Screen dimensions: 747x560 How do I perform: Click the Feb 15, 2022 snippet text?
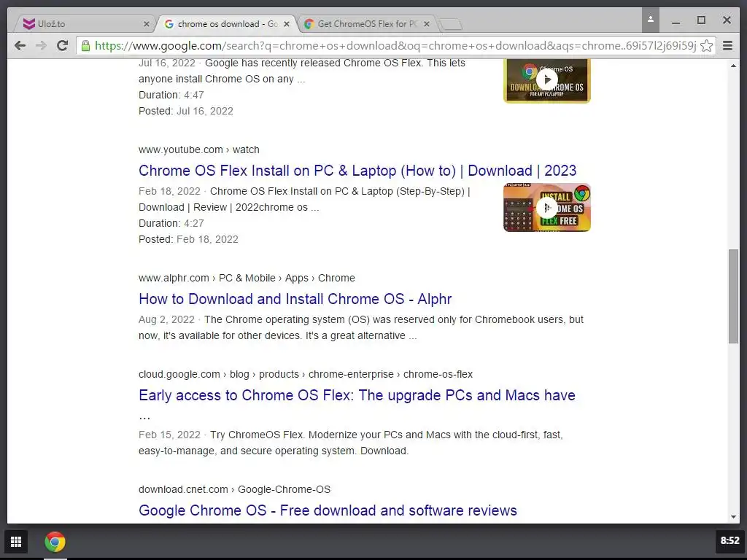[x=351, y=443]
